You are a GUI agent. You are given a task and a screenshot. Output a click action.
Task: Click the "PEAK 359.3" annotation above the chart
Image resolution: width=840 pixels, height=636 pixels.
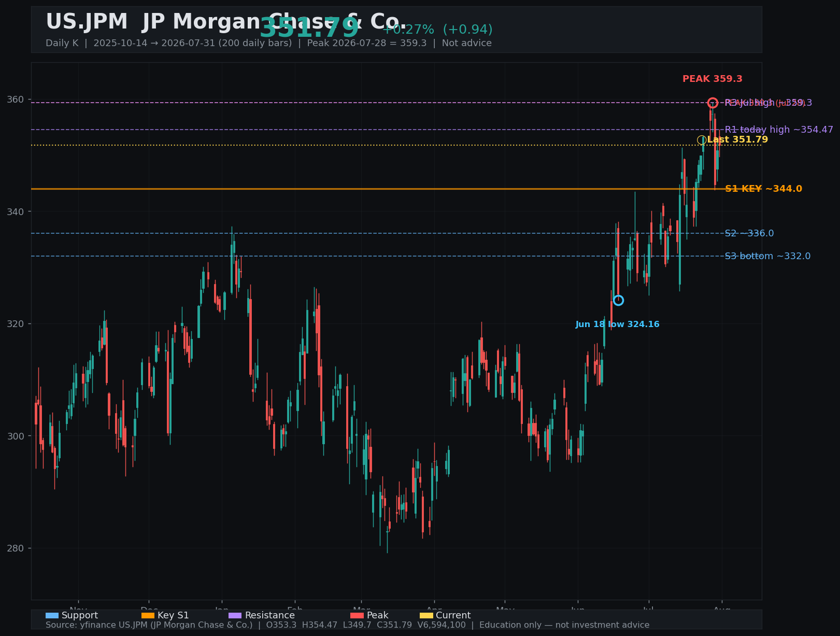[x=713, y=79]
